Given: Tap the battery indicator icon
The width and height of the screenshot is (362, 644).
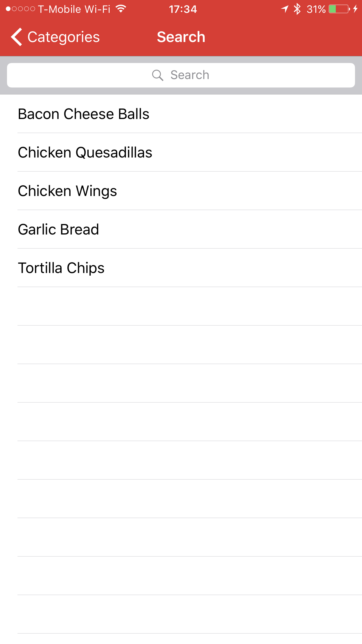Looking at the screenshot, I should click(x=339, y=9).
